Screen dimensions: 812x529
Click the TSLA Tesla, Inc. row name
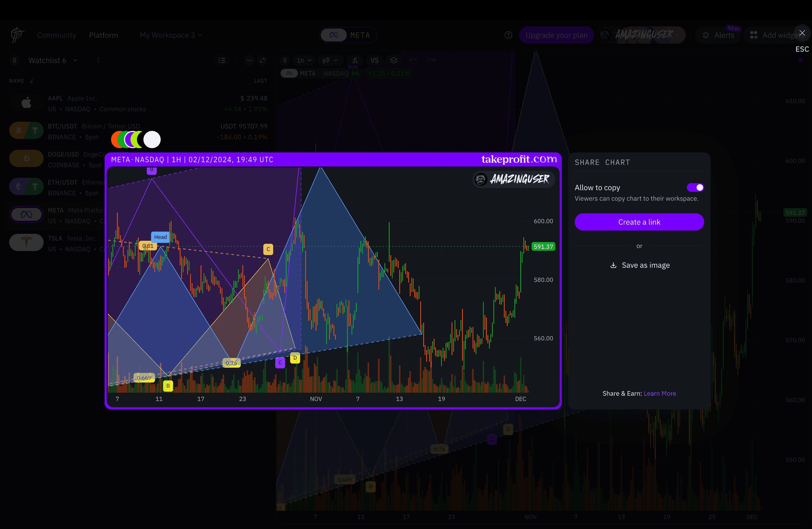[72, 238]
